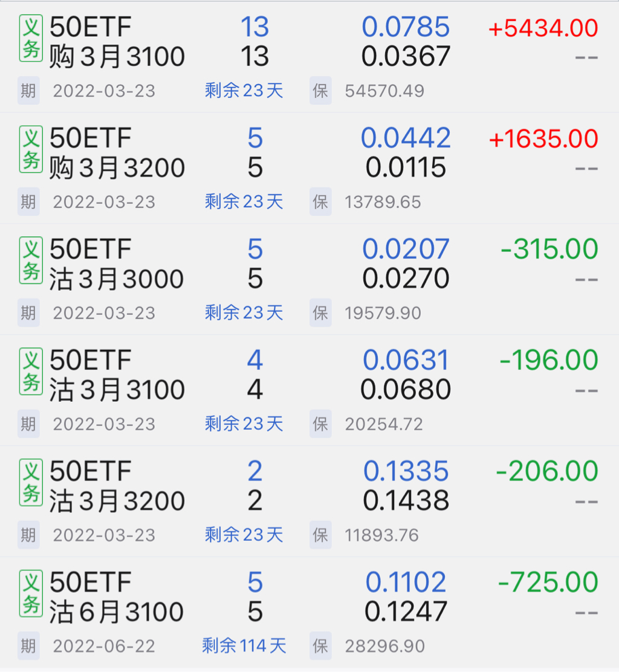Screen dimensions: 619x672
Task: Click the 保 icon next to 19579.90
Action: tap(320, 313)
